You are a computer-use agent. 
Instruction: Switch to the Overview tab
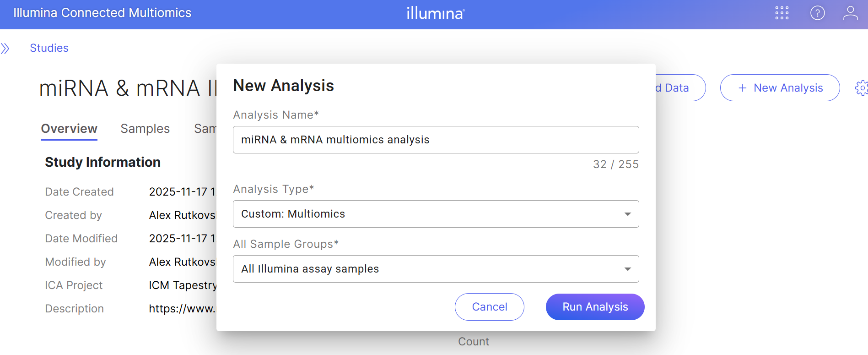tap(69, 129)
